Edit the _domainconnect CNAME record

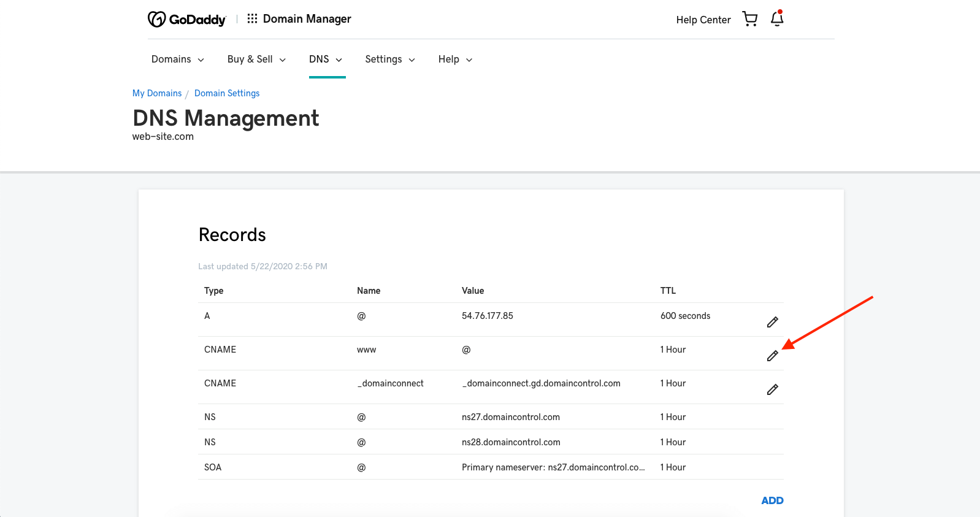[772, 389]
